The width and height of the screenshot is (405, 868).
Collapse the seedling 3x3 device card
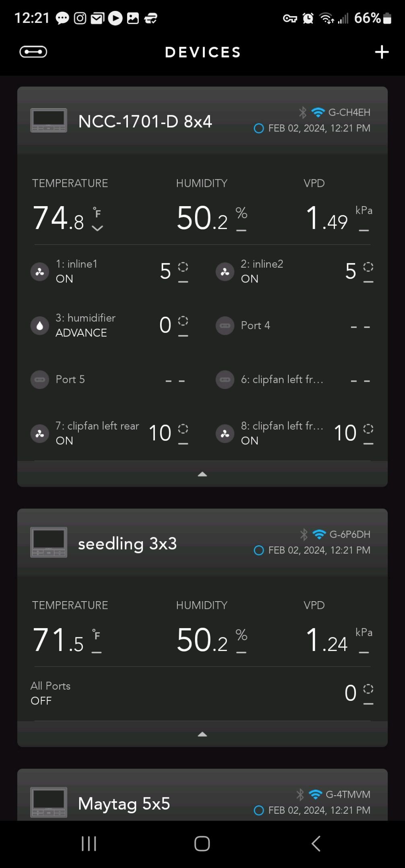click(202, 734)
